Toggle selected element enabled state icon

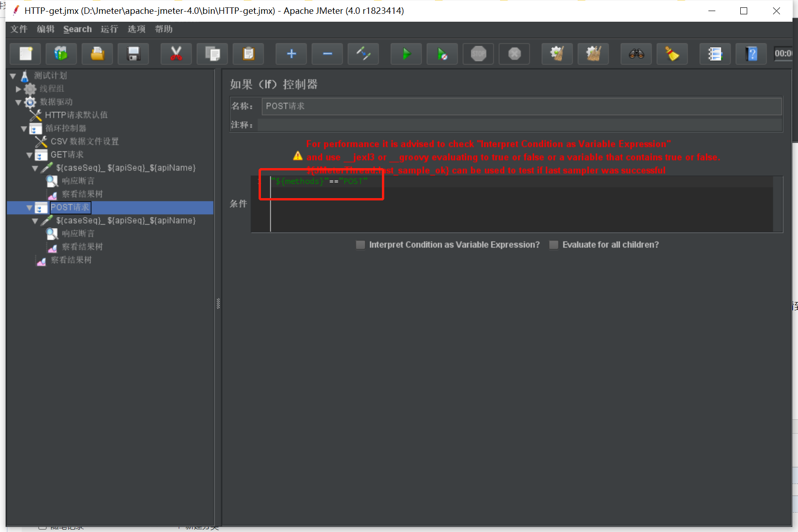363,54
